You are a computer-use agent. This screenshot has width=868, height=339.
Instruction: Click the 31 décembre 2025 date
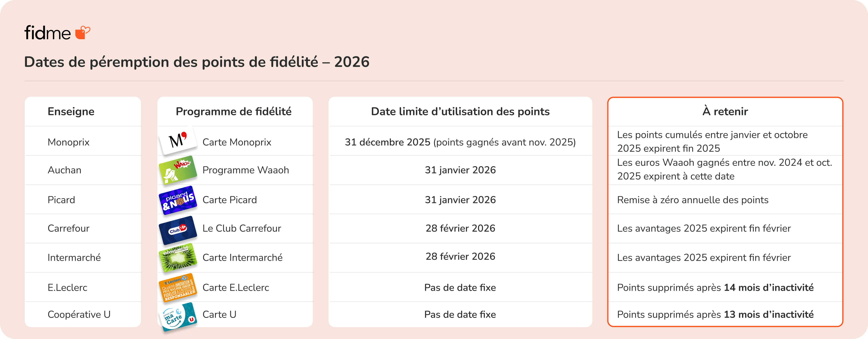tap(388, 142)
